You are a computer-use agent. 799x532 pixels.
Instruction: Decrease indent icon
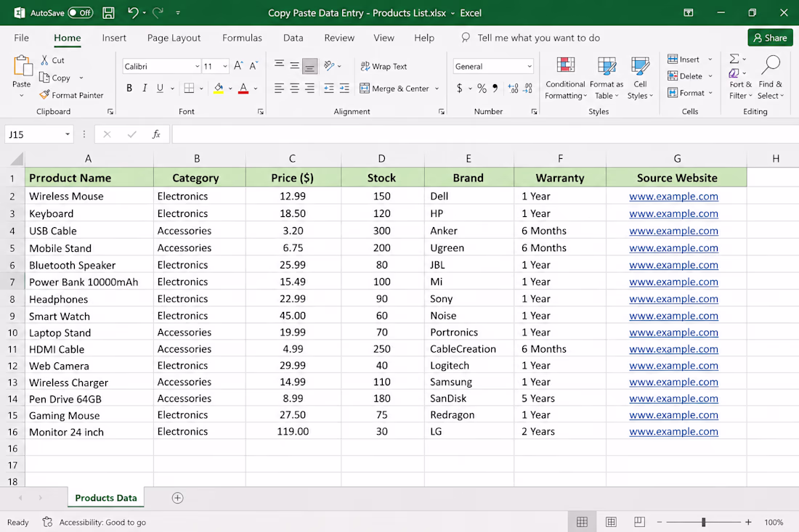coord(329,88)
